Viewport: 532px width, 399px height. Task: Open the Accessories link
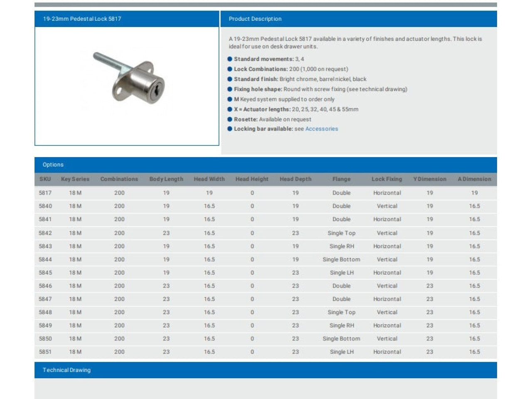[322, 129]
